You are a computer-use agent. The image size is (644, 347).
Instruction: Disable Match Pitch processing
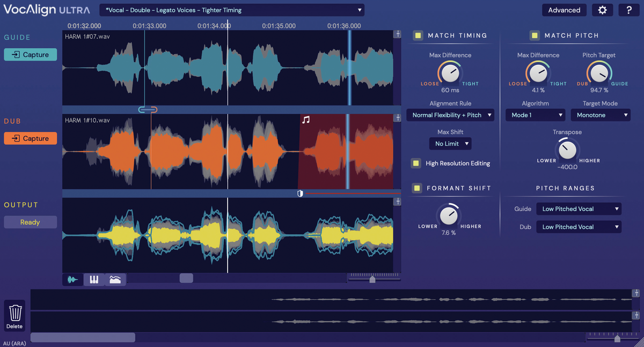[535, 35]
